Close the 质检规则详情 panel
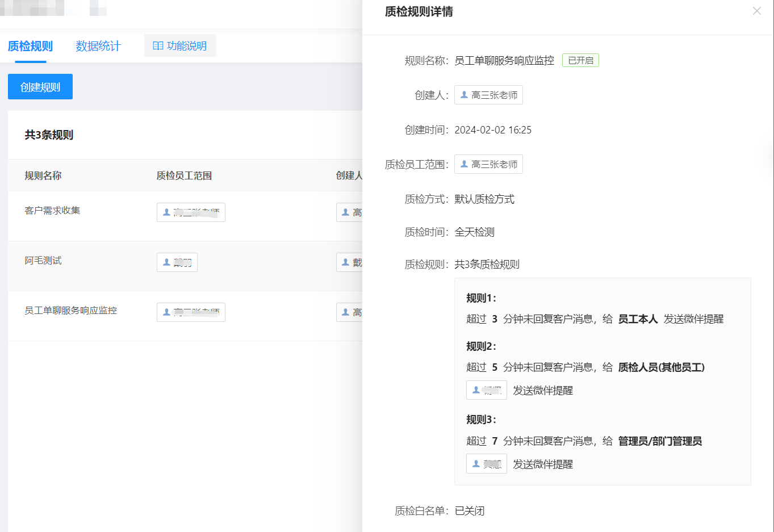 click(x=756, y=11)
